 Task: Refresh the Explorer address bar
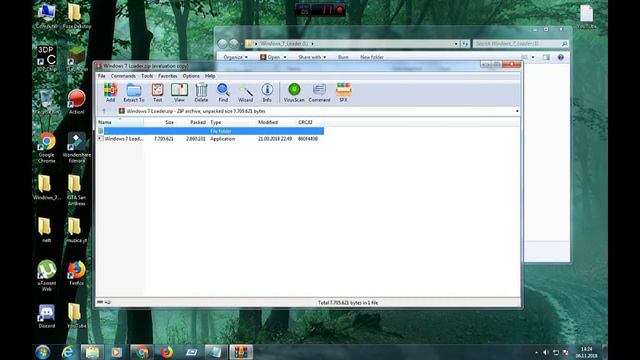coord(465,44)
